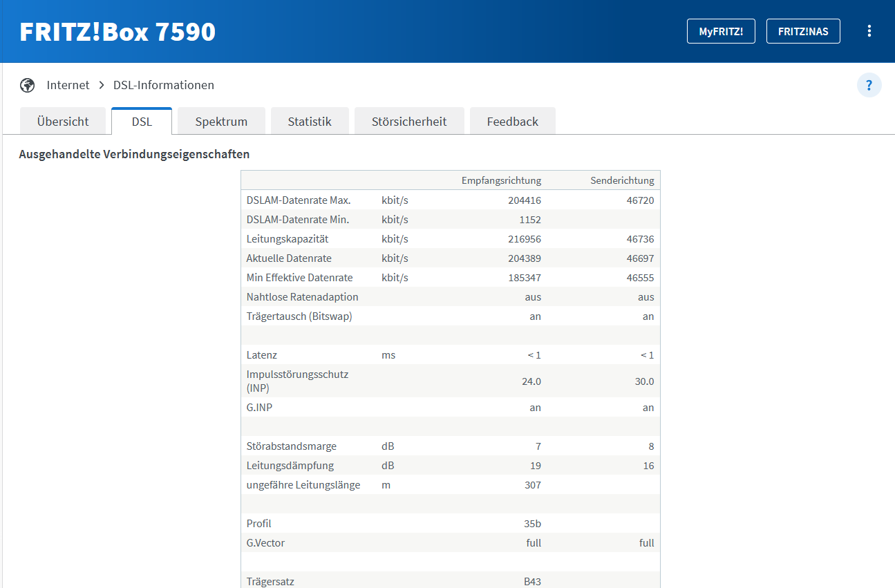Select the Trägersatz label
The width and height of the screenshot is (895, 588).
coord(270,582)
